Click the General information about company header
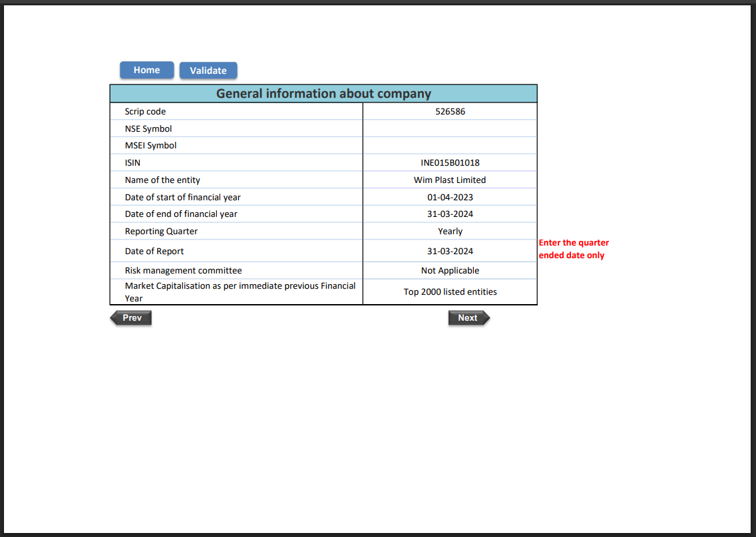 pos(323,94)
